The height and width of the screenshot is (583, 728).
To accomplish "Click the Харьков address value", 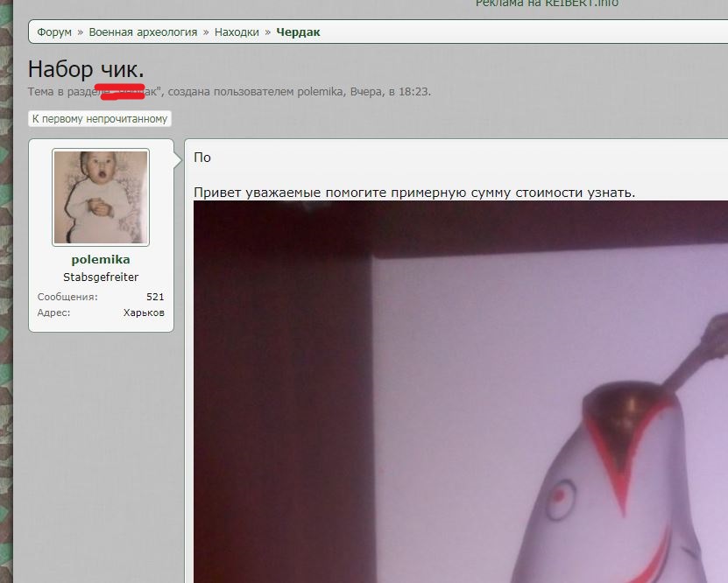I will tap(144, 313).
